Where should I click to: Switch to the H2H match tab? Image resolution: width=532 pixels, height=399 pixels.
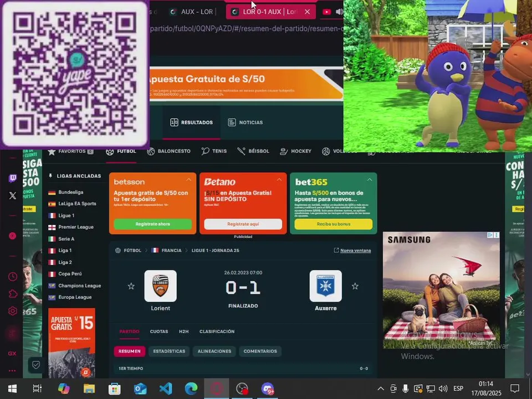coord(183,331)
